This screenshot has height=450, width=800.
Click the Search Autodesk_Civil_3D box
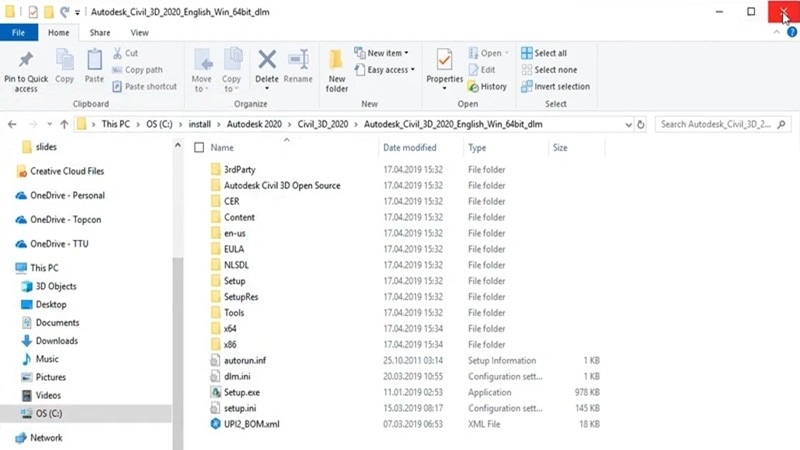click(722, 124)
